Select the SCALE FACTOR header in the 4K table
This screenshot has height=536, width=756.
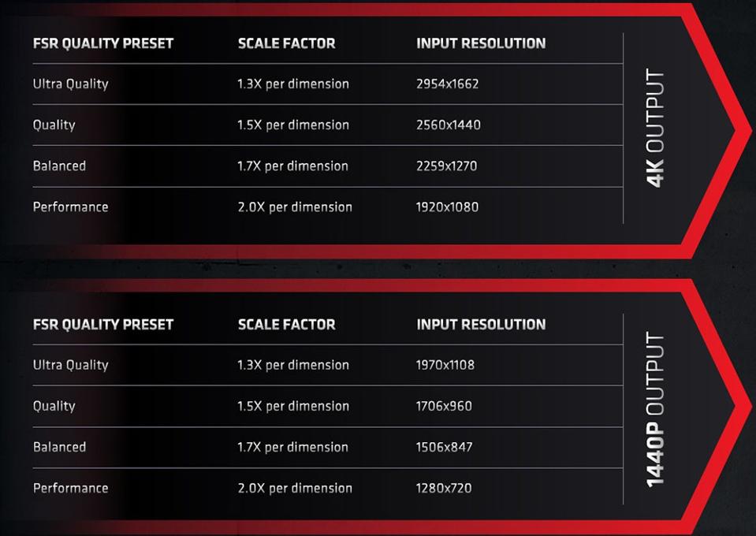(286, 43)
